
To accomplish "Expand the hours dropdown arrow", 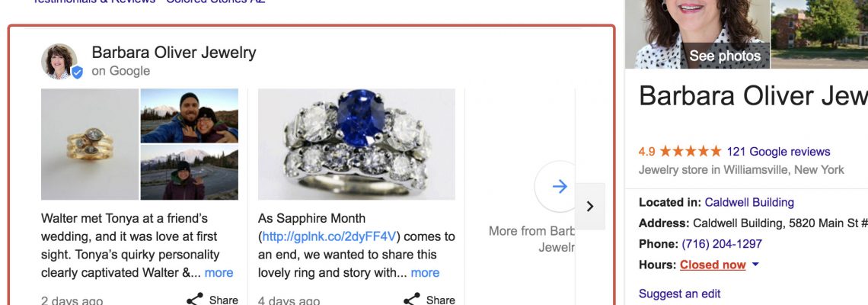I will [755, 265].
